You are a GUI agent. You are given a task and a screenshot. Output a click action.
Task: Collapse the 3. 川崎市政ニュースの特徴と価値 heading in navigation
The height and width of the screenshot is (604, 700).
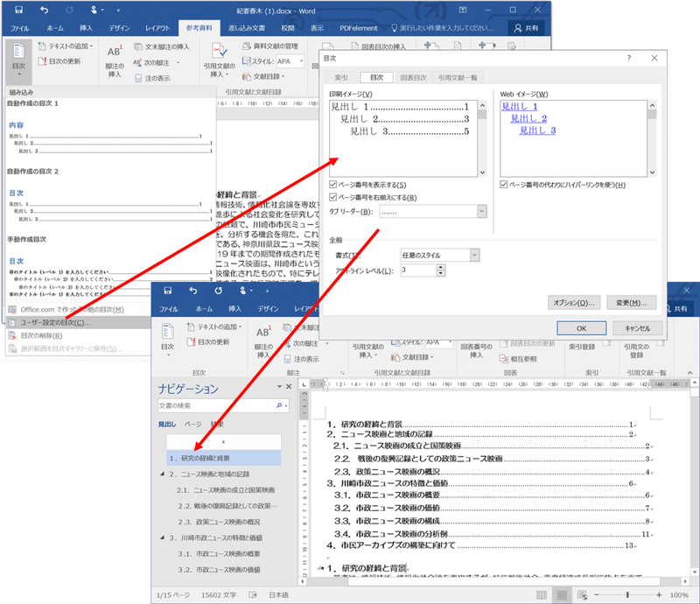click(162, 537)
